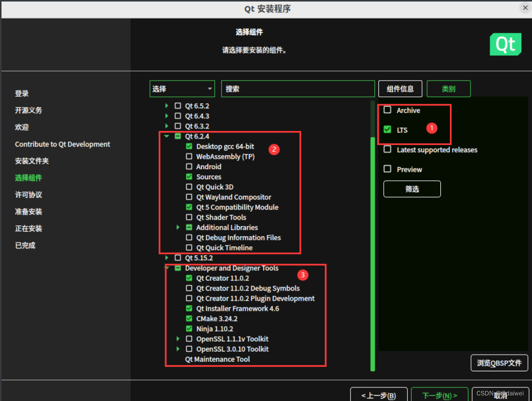Click the 筛选 filter button
532x401 pixels.
pos(412,189)
